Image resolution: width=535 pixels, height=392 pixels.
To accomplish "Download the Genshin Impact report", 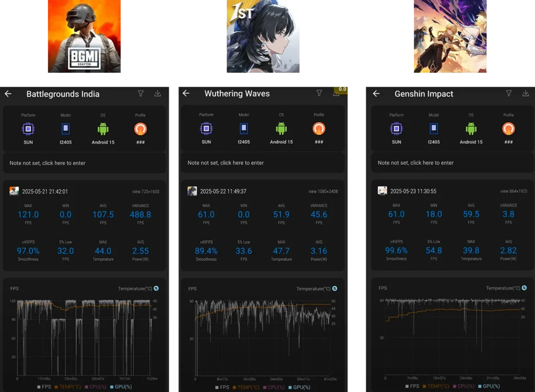I will coord(526,93).
